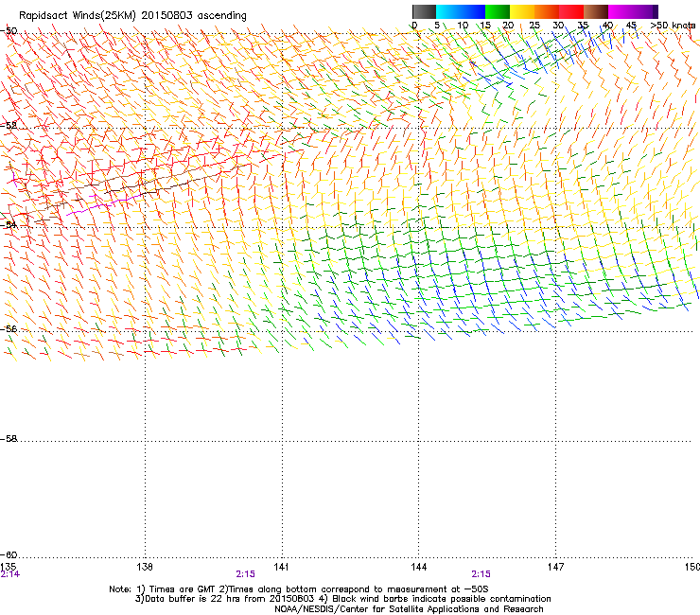Click the longitude label 144

tap(418, 567)
